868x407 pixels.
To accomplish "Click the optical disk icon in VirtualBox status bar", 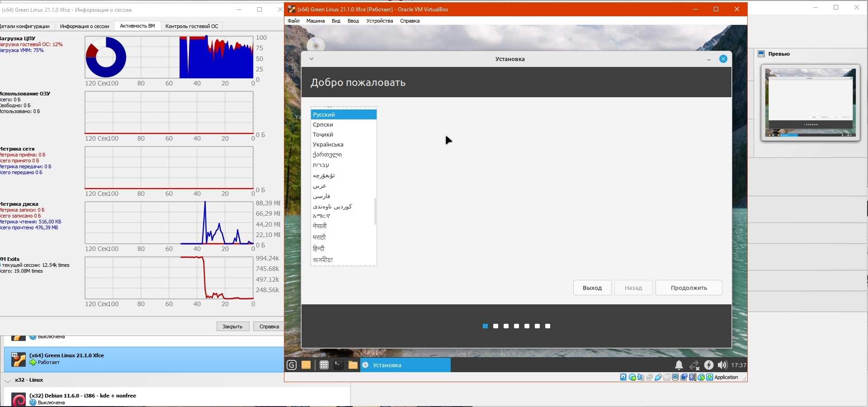I will click(632, 377).
